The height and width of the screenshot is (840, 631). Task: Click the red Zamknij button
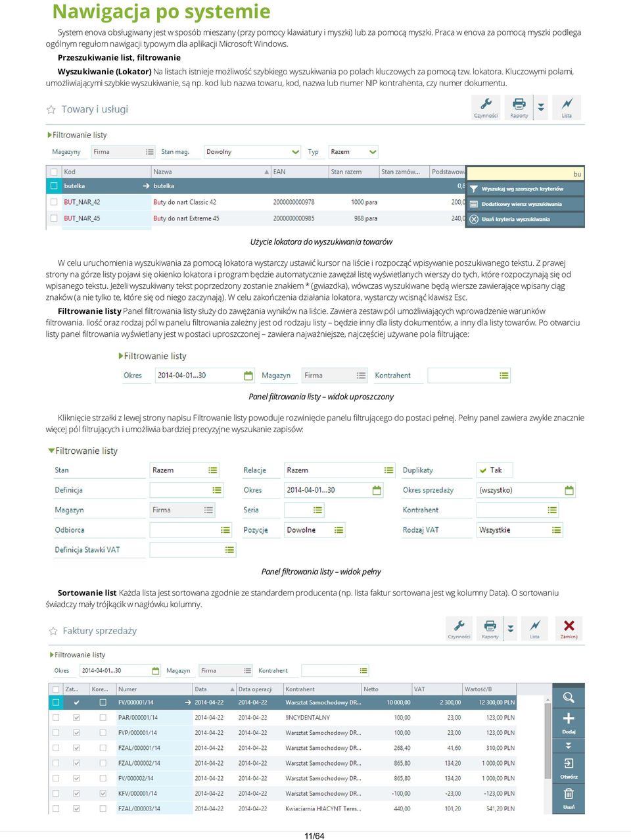pyautogui.click(x=569, y=628)
